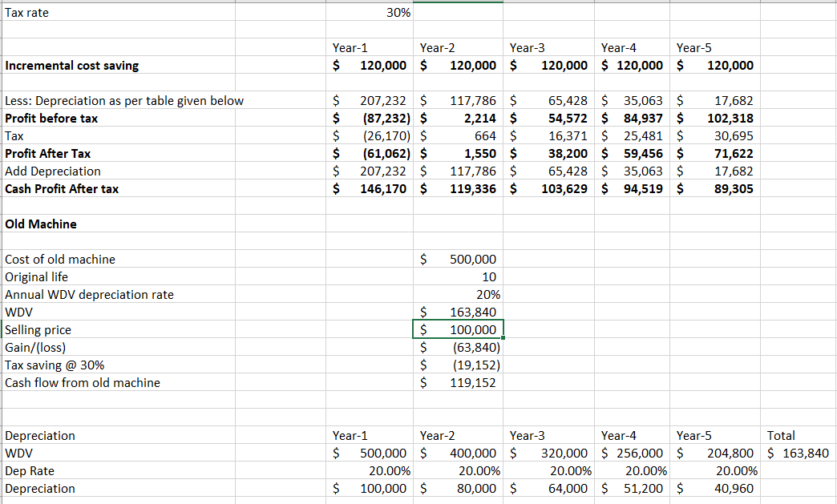Select the Total WDV cell showing 163,840

(799, 454)
